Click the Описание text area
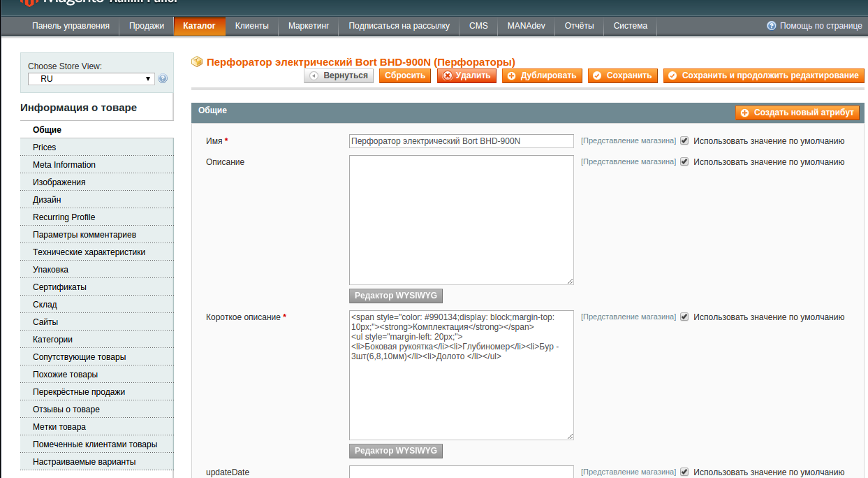This screenshot has height=478, width=868. (x=462, y=220)
